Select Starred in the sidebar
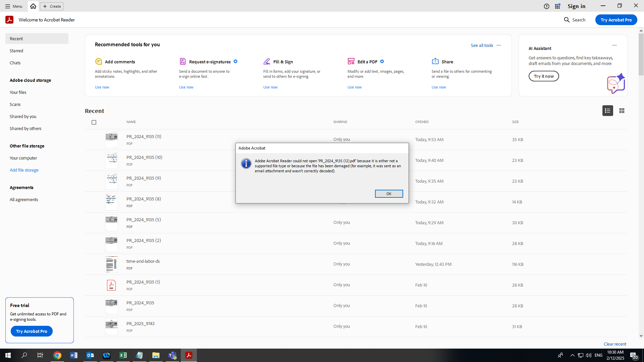This screenshot has width=644, height=362. pyautogui.click(x=16, y=51)
